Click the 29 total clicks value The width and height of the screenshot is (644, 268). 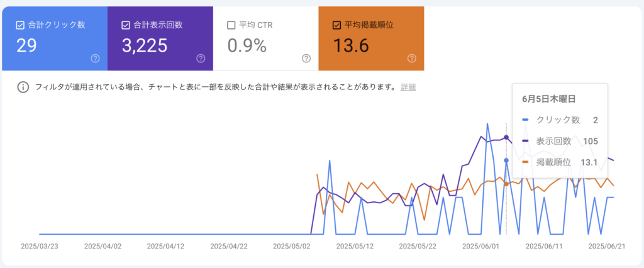point(26,45)
